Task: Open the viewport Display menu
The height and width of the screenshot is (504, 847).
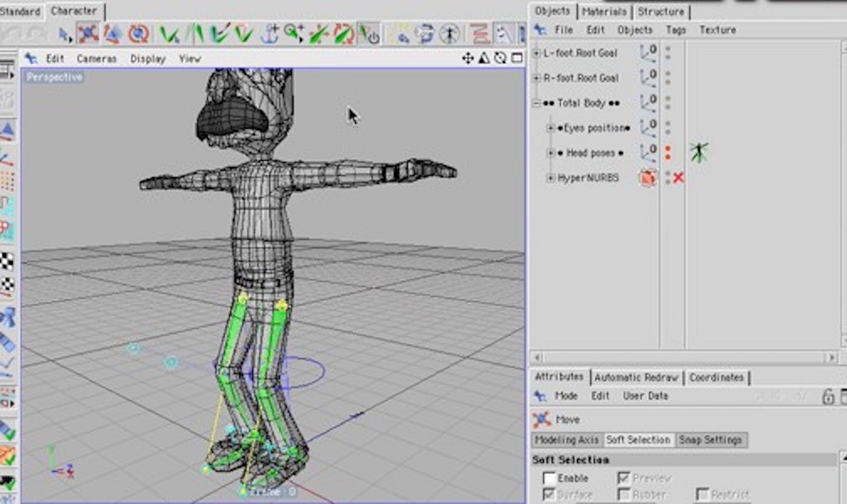Action: 148,58
